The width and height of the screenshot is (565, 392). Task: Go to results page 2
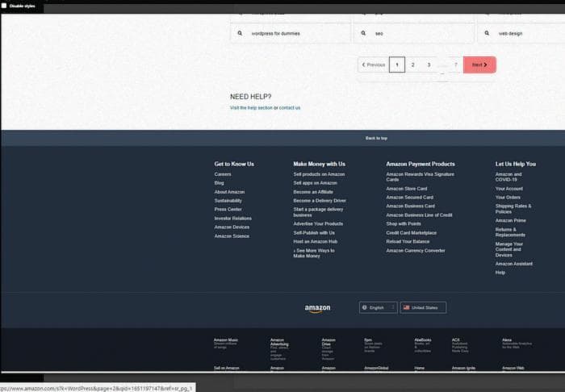pos(412,65)
